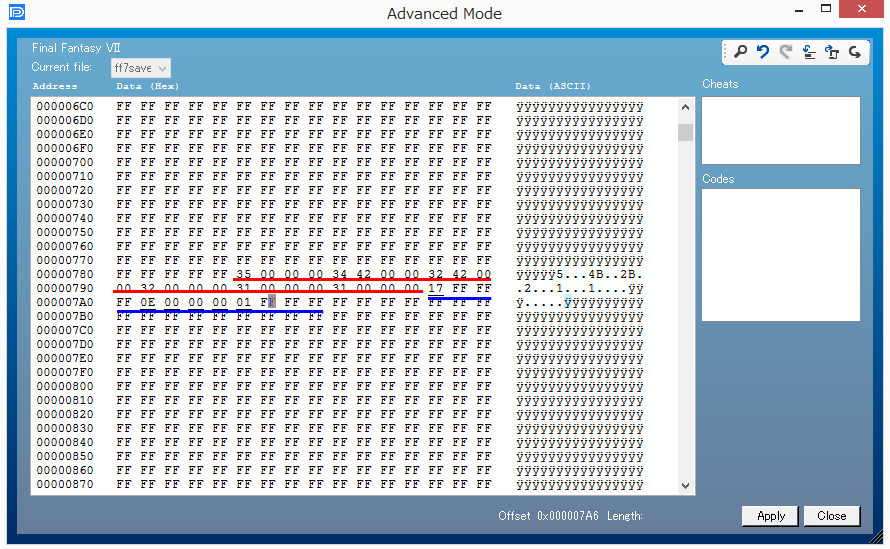Click the Codes label
This screenshot has height=549, width=890.
pos(718,179)
